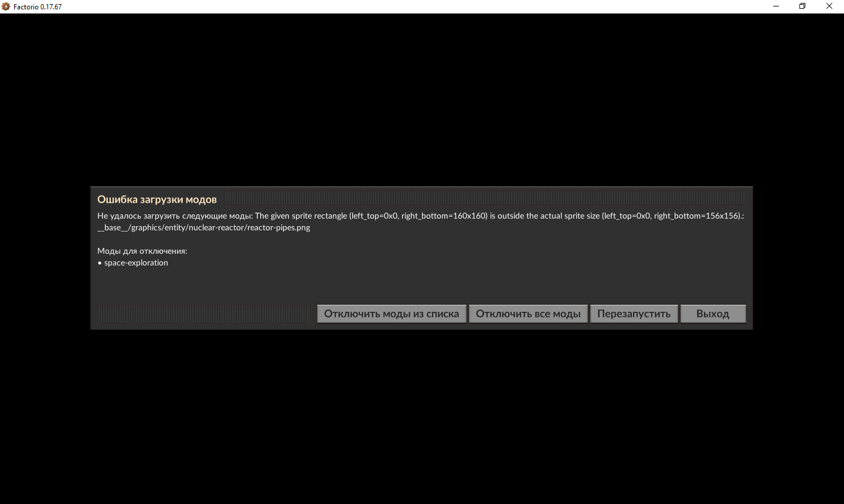Select the space-exploration mod entry
Viewport: 844px width, 504px height.
click(x=135, y=263)
